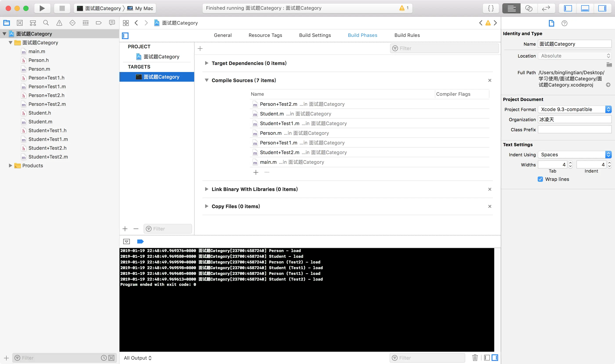The image size is (615, 364).
Task: Open the Breakpoint navigator icon
Action: click(x=99, y=23)
